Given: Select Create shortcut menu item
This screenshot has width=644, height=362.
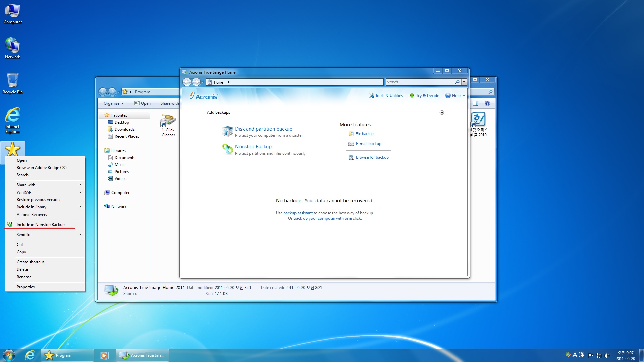Looking at the screenshot, I should [x=45, y=262].
